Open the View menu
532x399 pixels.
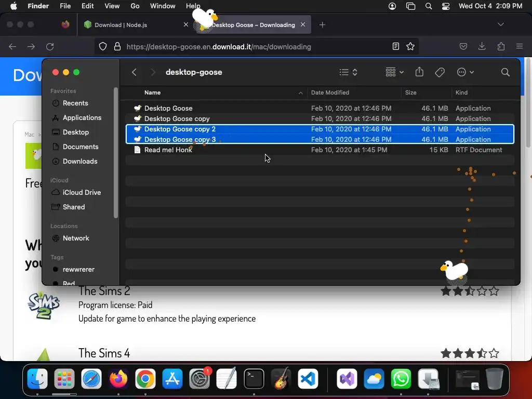tap(112, 6)
